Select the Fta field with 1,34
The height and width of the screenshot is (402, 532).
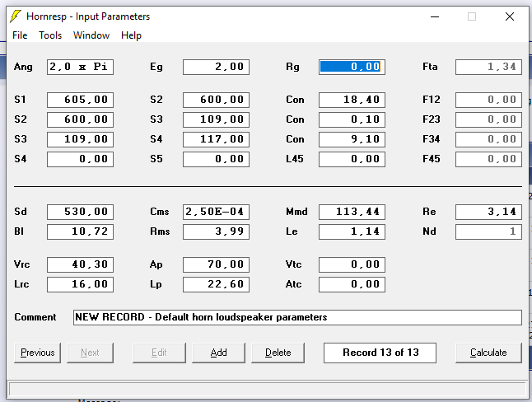[488, 67]
